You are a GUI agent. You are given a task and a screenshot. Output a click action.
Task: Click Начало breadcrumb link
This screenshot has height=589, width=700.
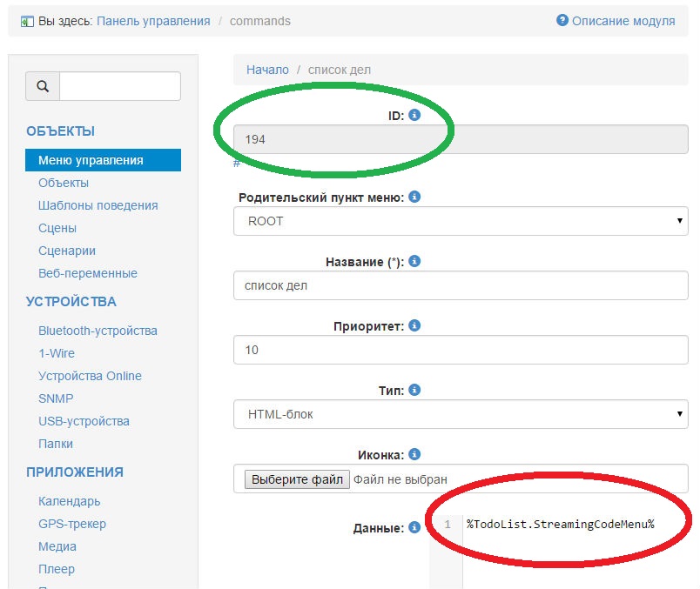(x=267, y=70)
